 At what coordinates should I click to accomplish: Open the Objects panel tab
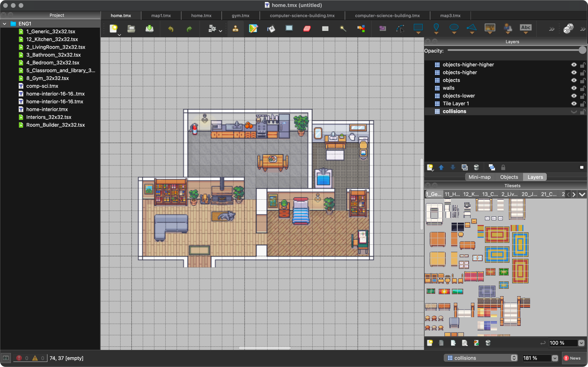[509, 177]
